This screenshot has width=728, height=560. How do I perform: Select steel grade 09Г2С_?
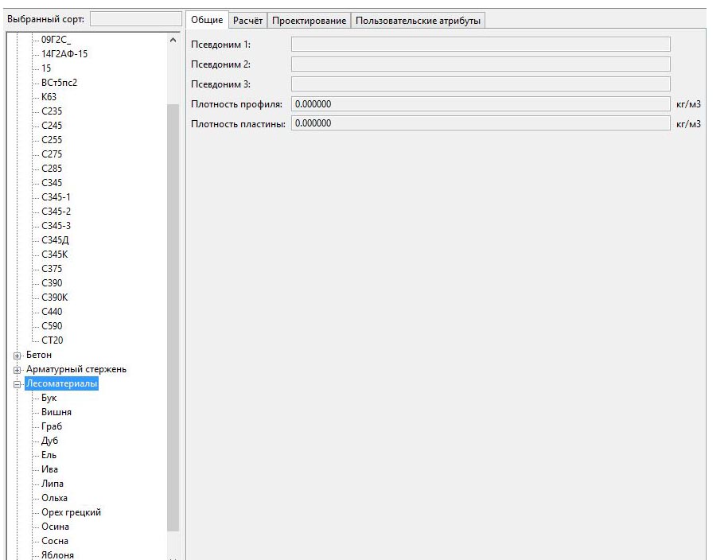click(56, 40)
